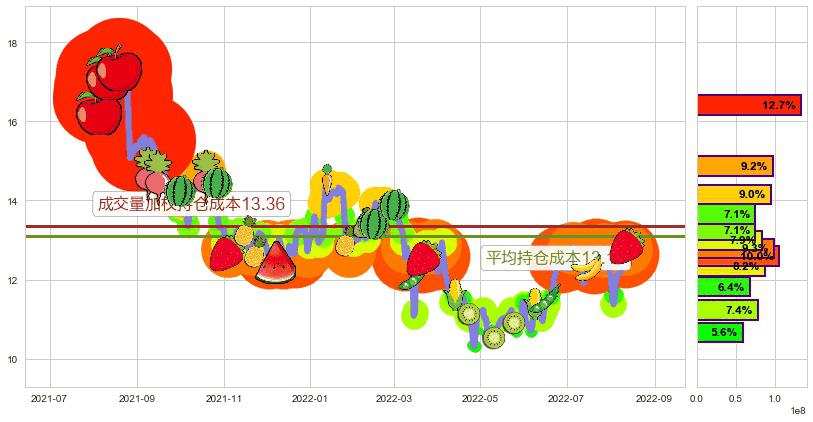Select the 9.2% orange bar
Image resolution: width=813 pixels, height=422 pixels.
[x=735, y=166]
